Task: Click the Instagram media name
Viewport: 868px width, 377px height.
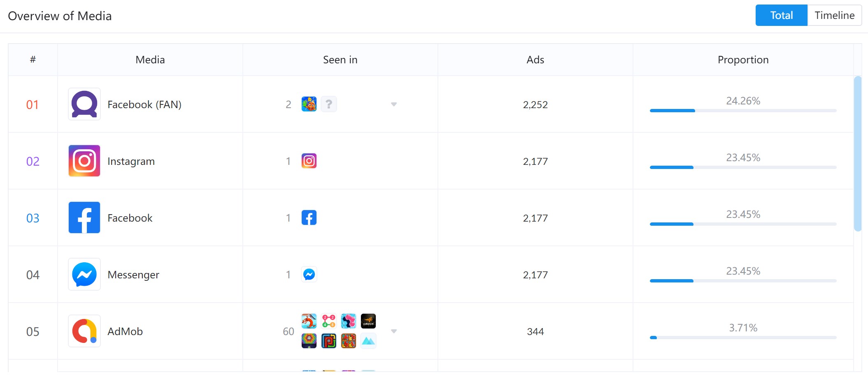Action: tap(131, 161)
